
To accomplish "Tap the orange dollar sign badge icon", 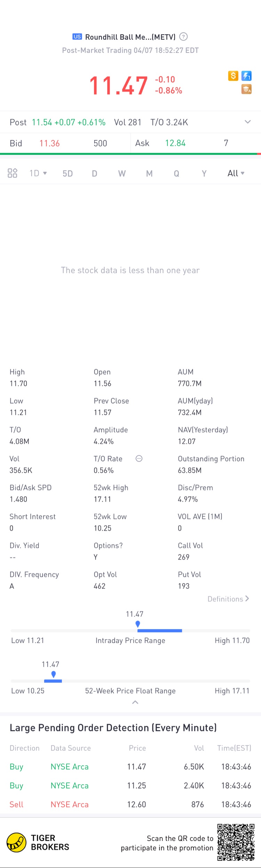I will 233,76.
